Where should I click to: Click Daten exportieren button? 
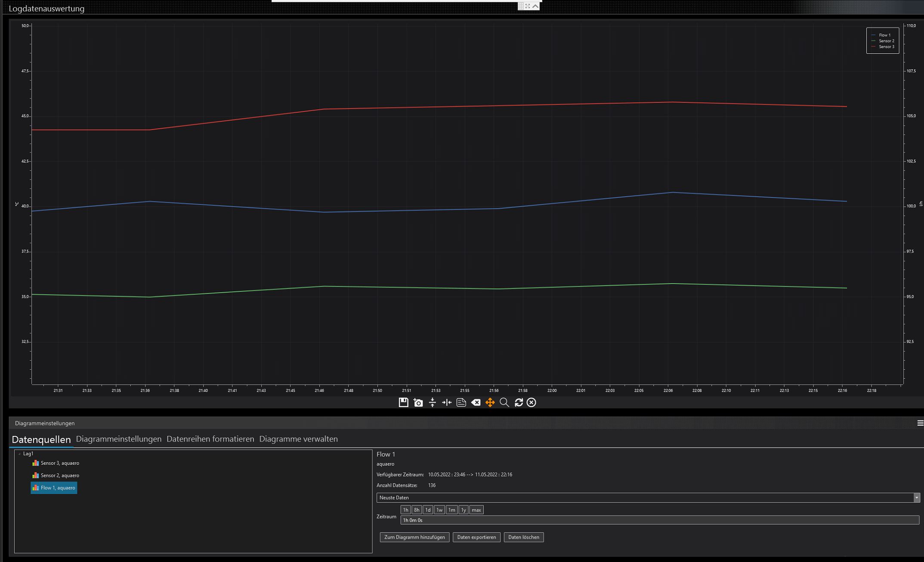pos(476,537)
